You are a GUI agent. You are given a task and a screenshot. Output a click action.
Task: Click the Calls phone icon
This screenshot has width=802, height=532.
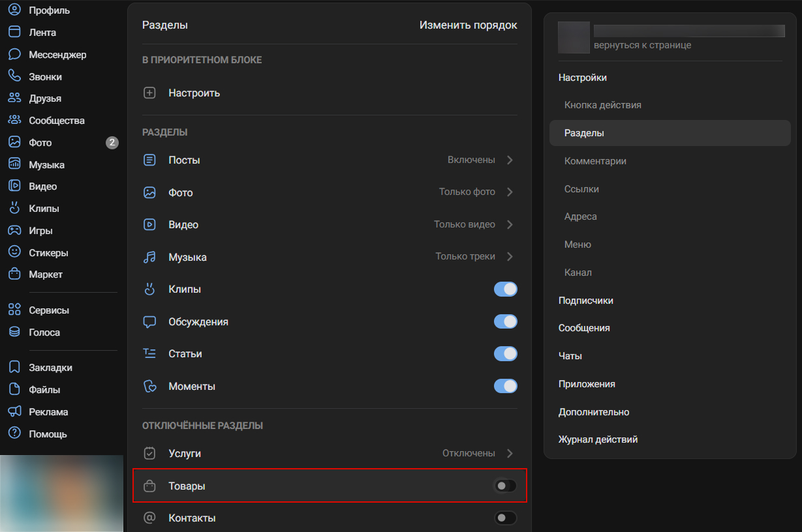click(x=14, y=76)
